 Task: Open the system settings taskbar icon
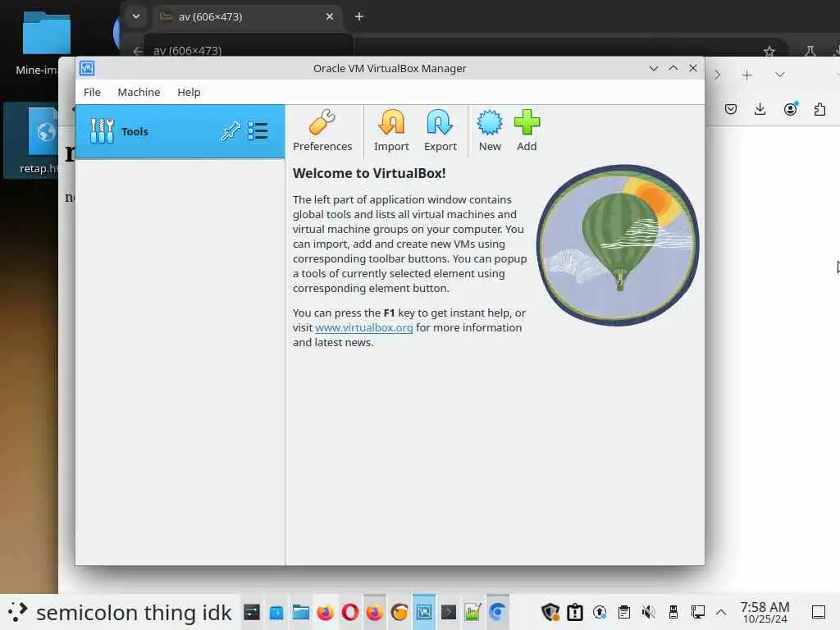tap(252, 612)
